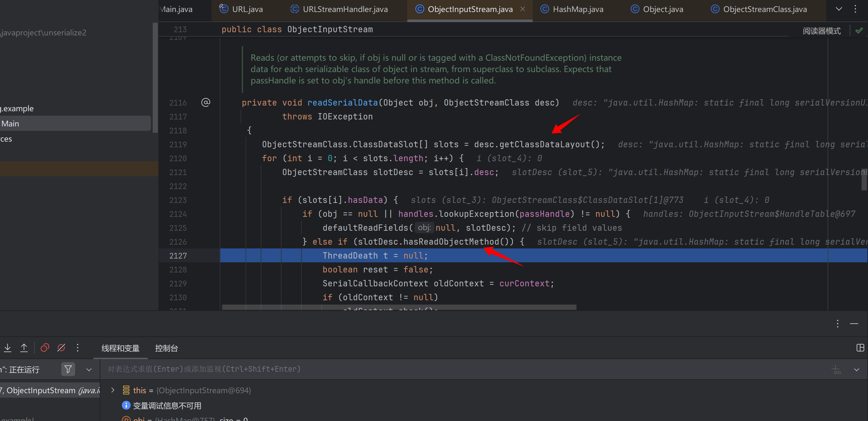
Task: Click add-watch glasses icon in evaluate bar
Action: [836, 370]
